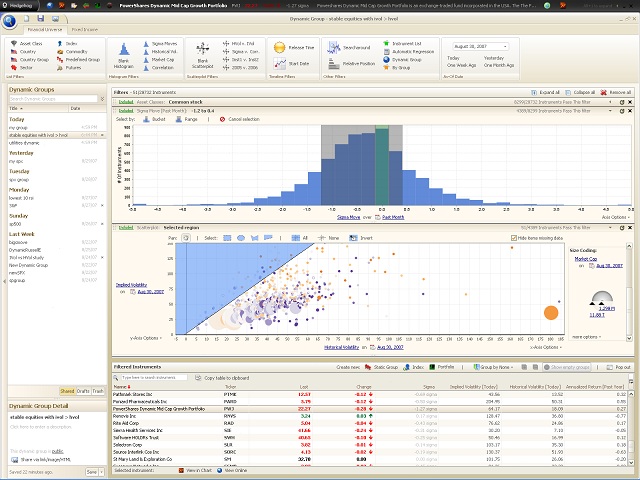Insert a Blank Histogram filter
Screen dimensions: 640x480
coord(124,56)
